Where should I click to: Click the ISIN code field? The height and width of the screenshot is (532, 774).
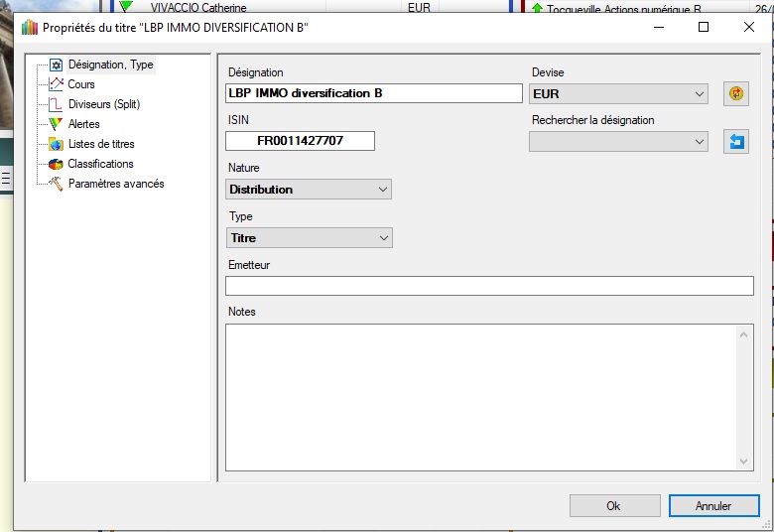tap(300, 141)
